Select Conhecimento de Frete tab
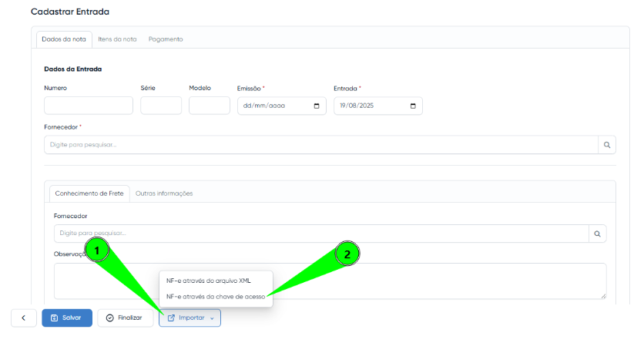The image size is (644, 343). (x=88, y=193)
